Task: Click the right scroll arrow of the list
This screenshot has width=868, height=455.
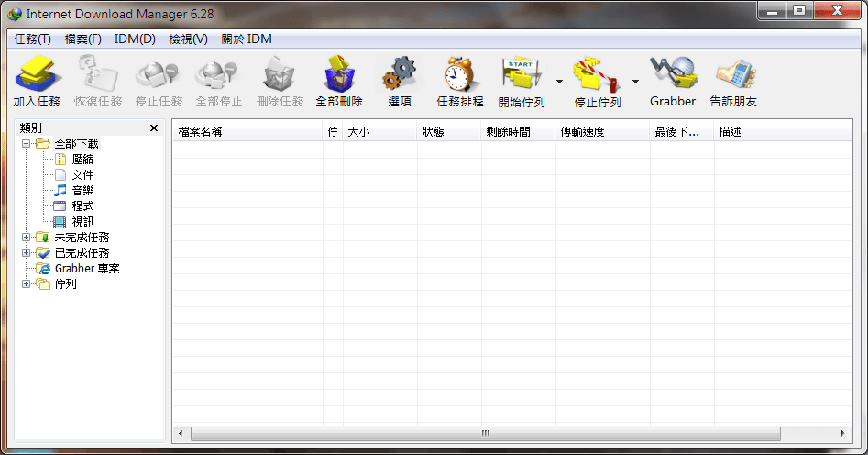Action: point(842,433)
